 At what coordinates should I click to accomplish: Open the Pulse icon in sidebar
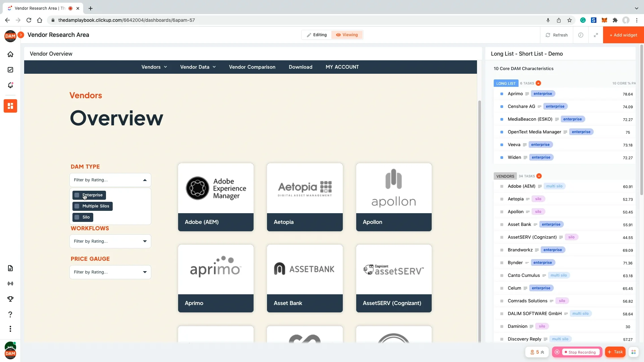[10, 283]
